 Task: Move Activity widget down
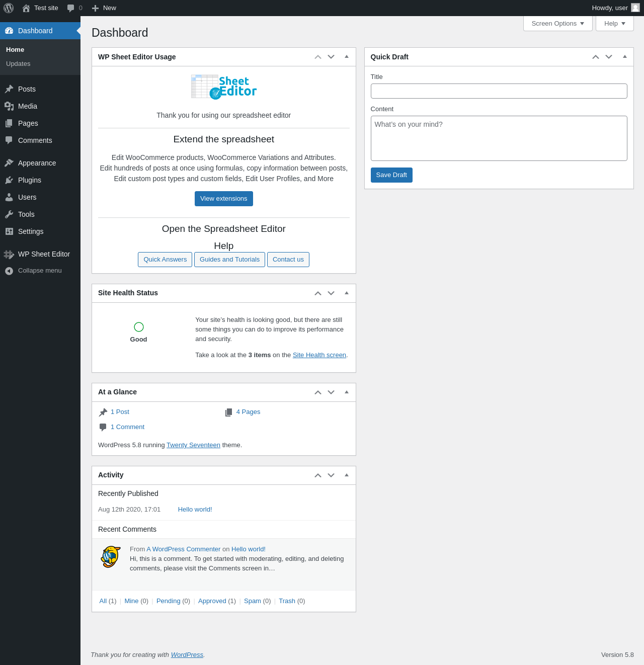pyautogui.click(x=331, y=475)
